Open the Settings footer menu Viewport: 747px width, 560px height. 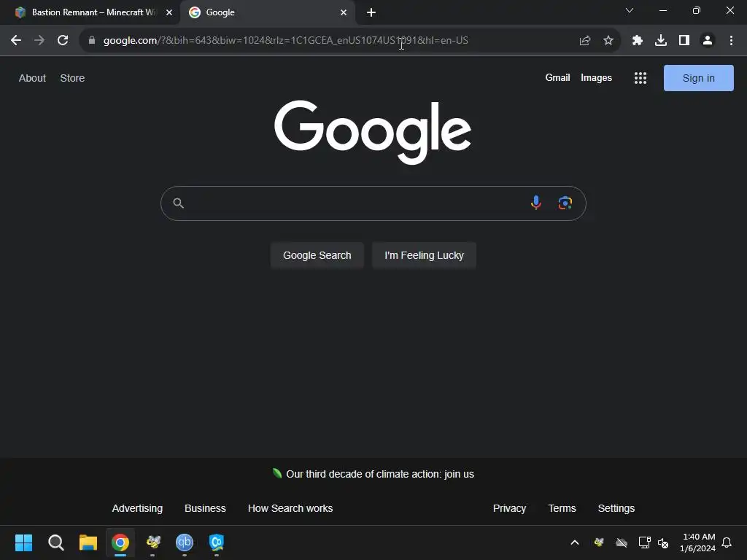616,508
